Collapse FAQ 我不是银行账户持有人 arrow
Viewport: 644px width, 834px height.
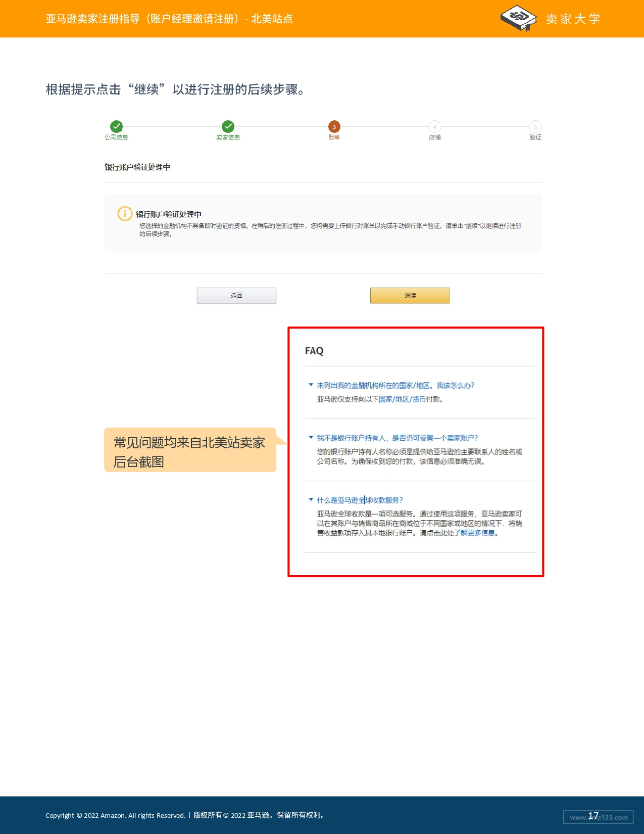(311, 438)
